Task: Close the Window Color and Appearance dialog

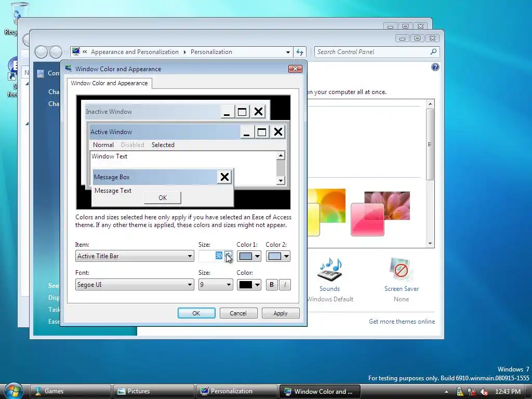Action: [x=295, y=69]
